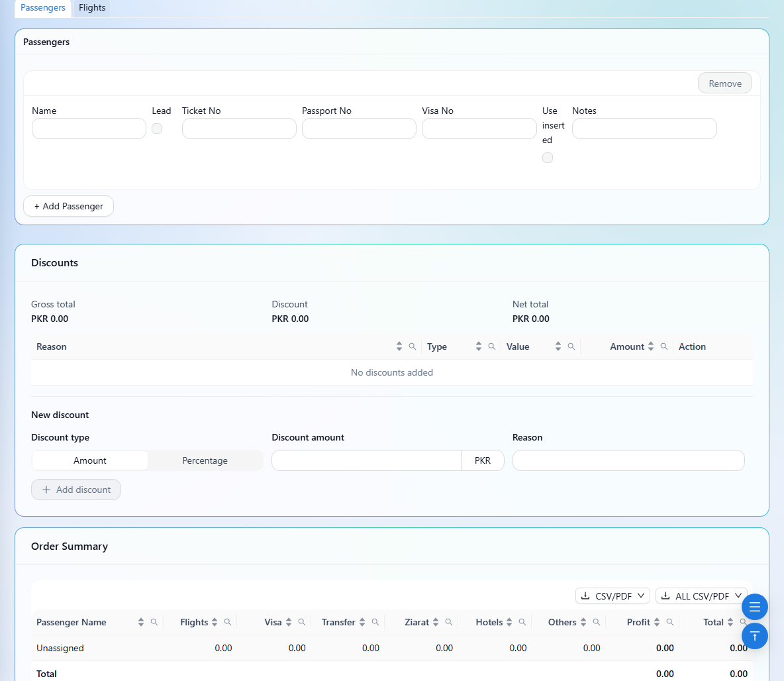Sort discounts by the Reason column
Image resolution: width=784 pixels, height=681 pixels.
click(399, 346)
